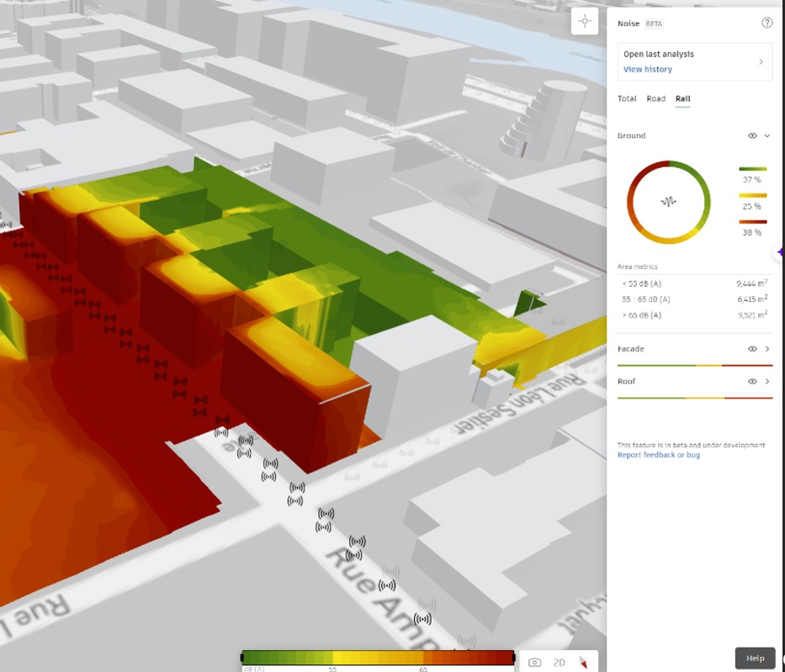The width and height of the screenshot is (785, 672).
Task: Click the purple side tab icon
Action: (x=780, y=252)
